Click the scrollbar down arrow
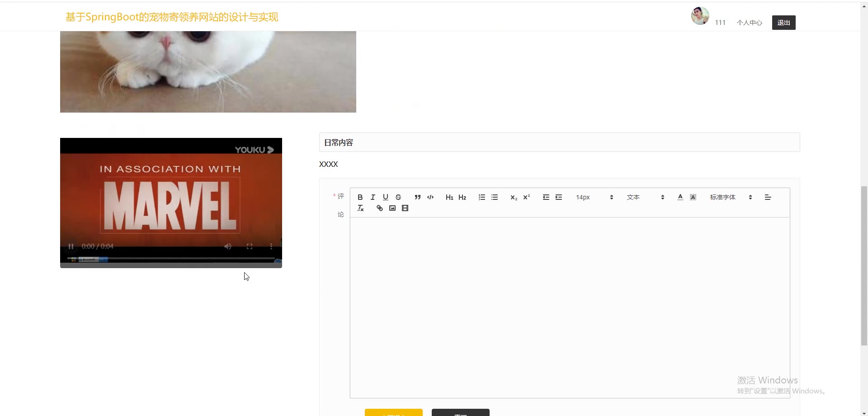Viewport: 868px width, 416px height. click(864, 413)
